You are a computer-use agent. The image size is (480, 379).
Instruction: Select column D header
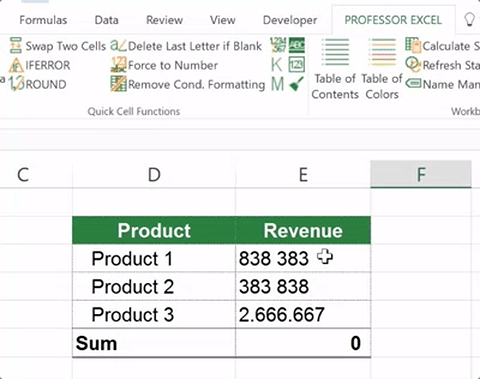click(154, 174)
